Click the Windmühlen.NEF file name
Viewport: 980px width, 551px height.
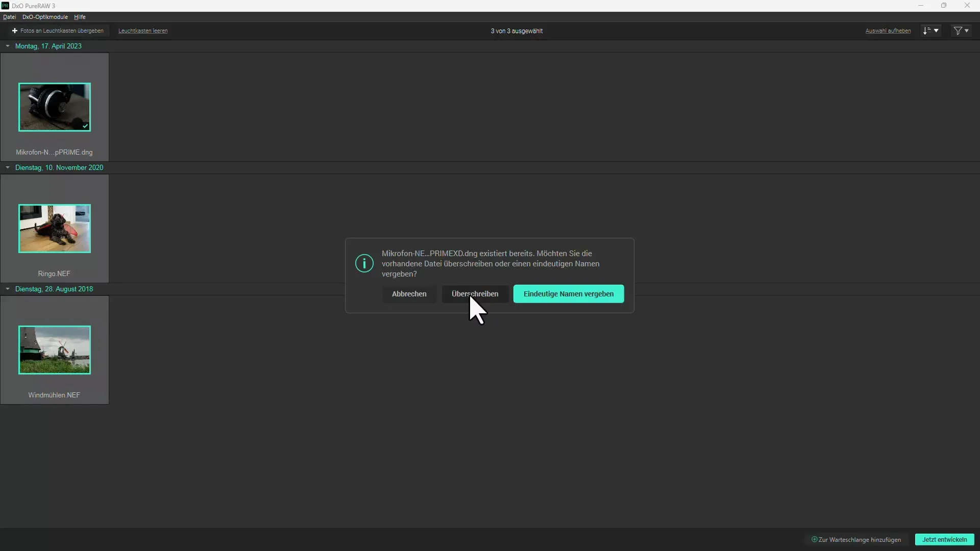tap(54, 395)
